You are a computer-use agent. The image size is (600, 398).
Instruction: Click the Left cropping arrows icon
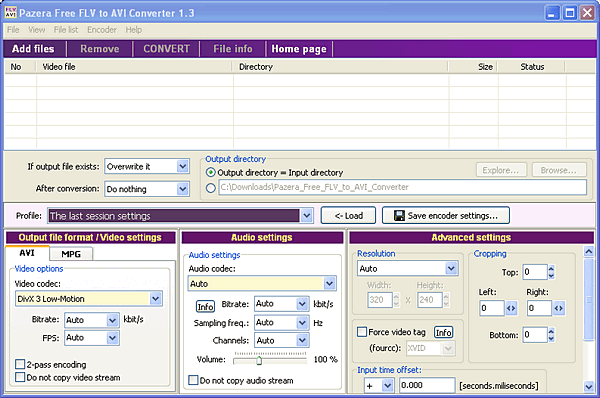point(511,308)
